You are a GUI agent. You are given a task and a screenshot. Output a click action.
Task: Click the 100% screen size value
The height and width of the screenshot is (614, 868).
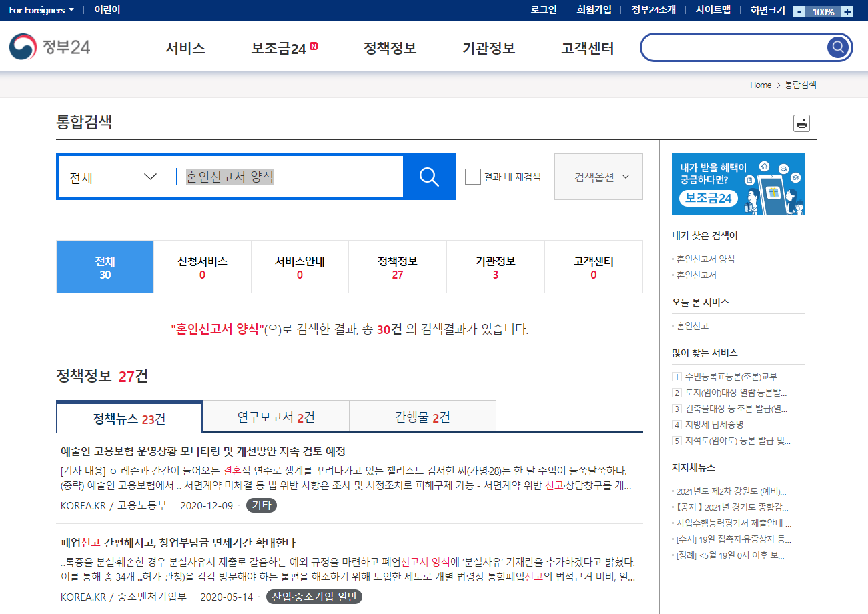[823, 11]
